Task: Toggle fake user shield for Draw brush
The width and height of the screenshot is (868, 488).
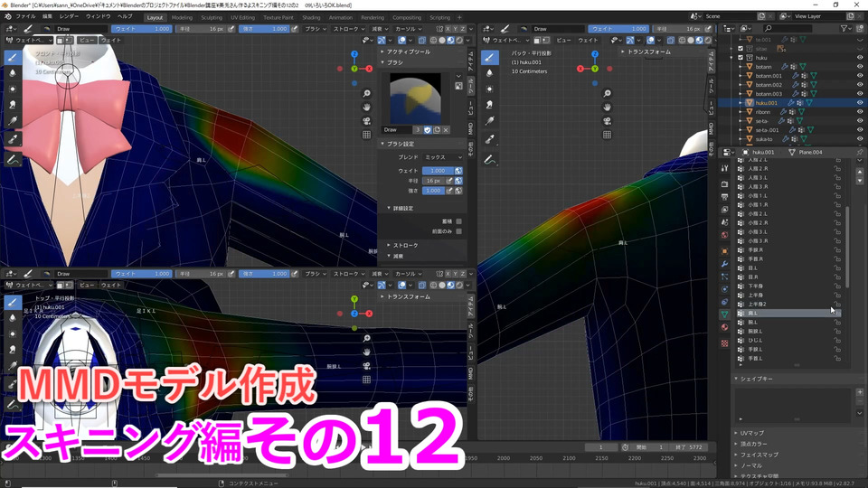Action: [428, 130]
